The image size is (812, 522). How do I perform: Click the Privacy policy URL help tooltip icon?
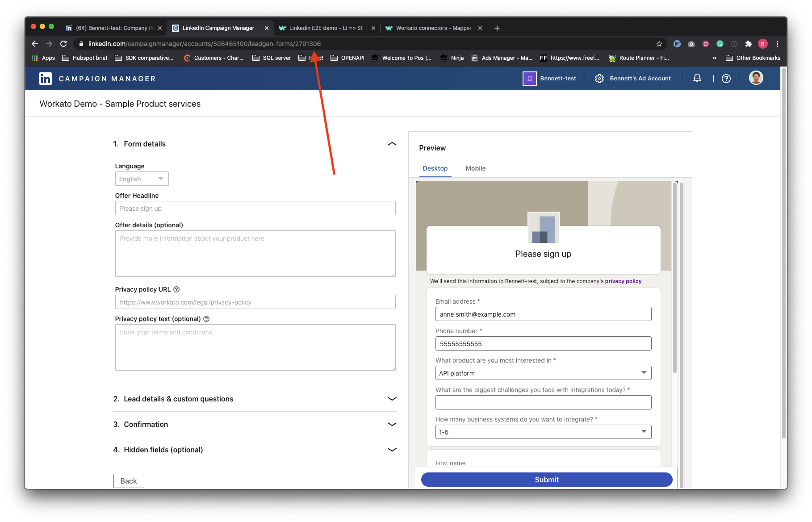click(x=176, y=289)
